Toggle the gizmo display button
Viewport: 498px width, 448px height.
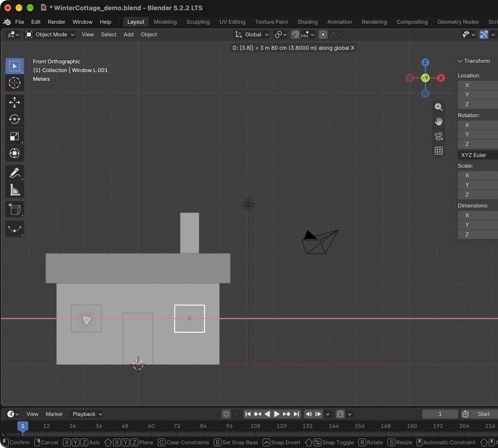pyautogui.click(x=484, y=34)
